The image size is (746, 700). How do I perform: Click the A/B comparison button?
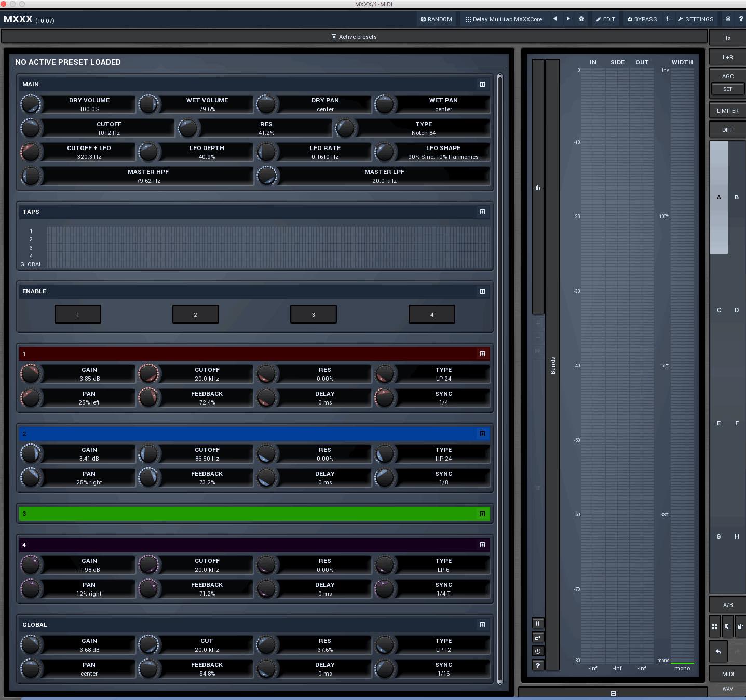(x=728, y=605)
